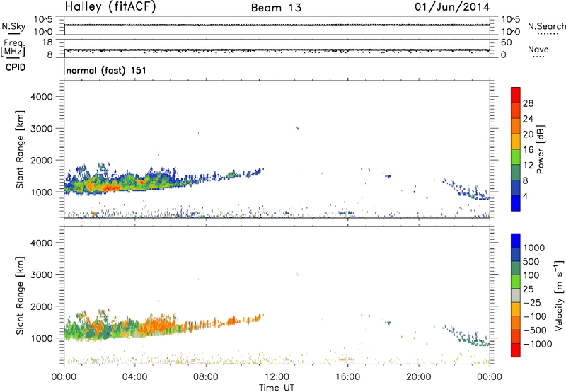Select the light green 25–100 velocity colorbar segment
Viewport: 566px width, 392px height.
516,282
